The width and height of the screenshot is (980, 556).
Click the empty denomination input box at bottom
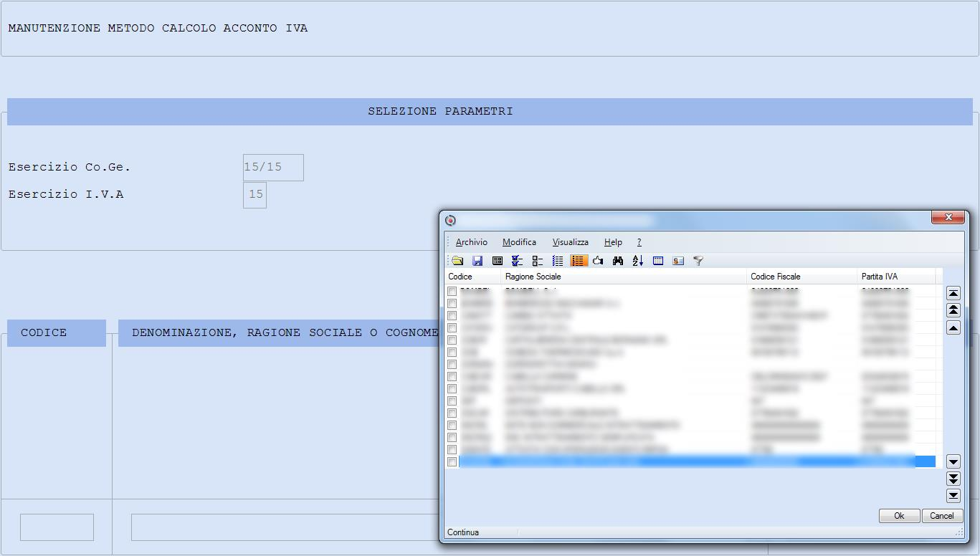click(x=285, y=527)
